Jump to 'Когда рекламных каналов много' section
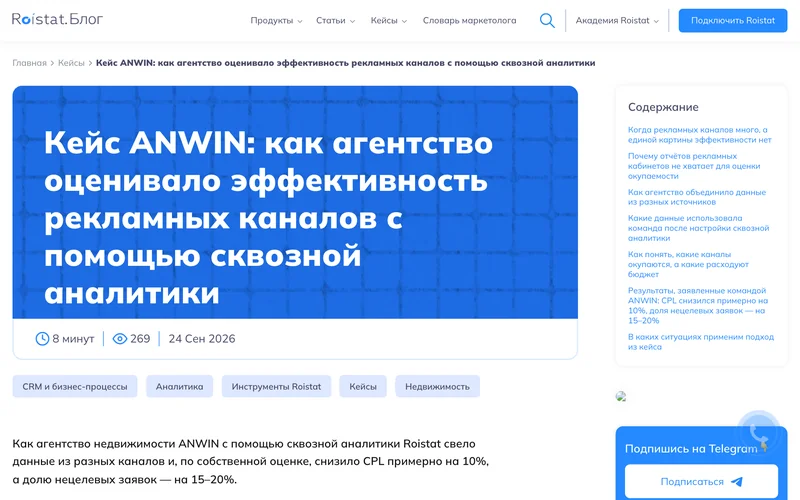This screenshot has width=800, height=500. tap(699, 135)
